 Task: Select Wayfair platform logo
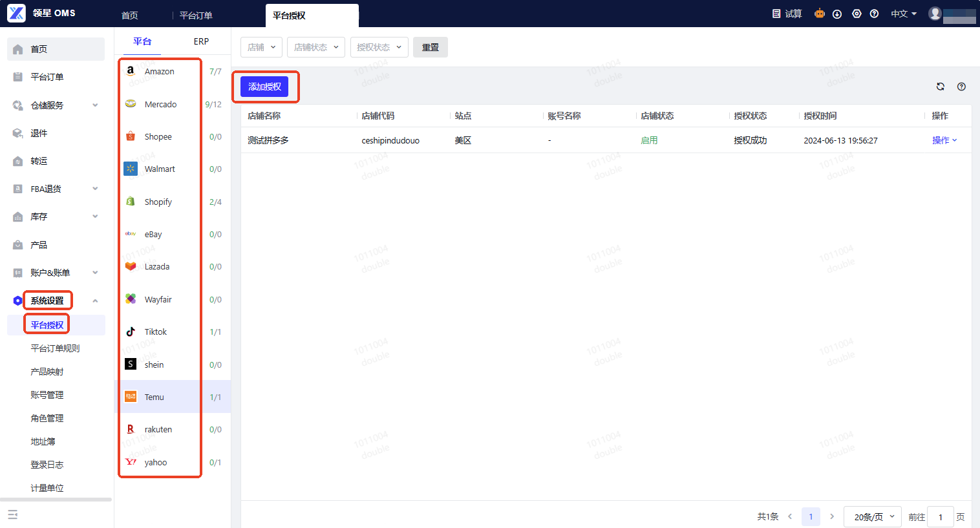(x=131, y=299)
